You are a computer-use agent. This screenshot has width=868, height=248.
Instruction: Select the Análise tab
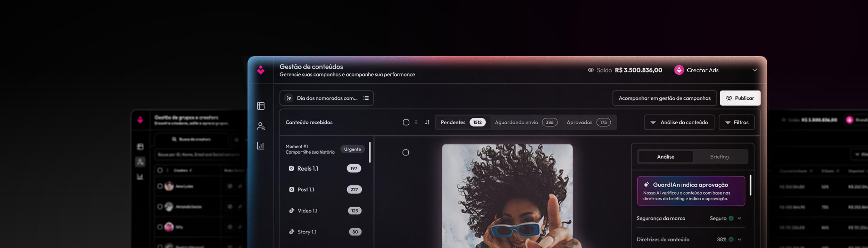click(665, 157)
